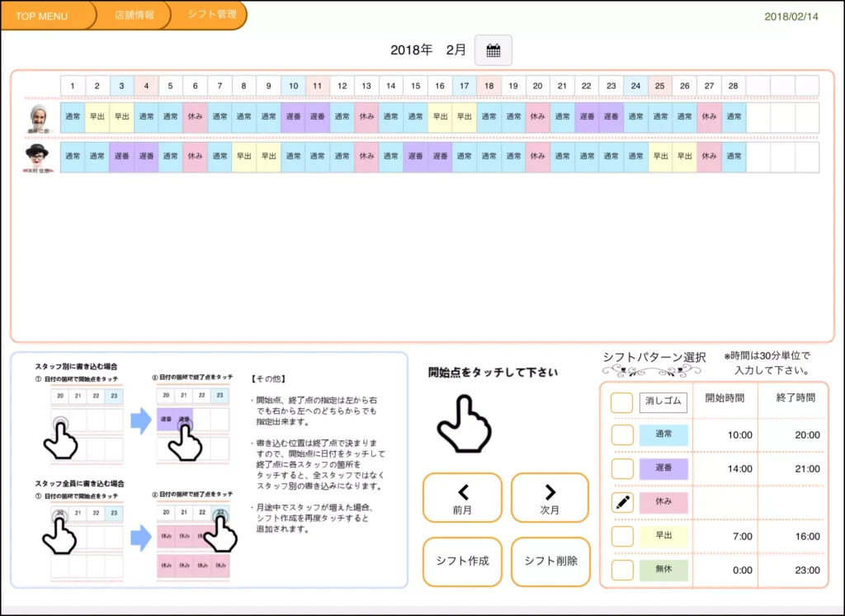Viewport: 845px width, 616px height.
Task: Select day 14 in the date header
Action: coord(390,86)
